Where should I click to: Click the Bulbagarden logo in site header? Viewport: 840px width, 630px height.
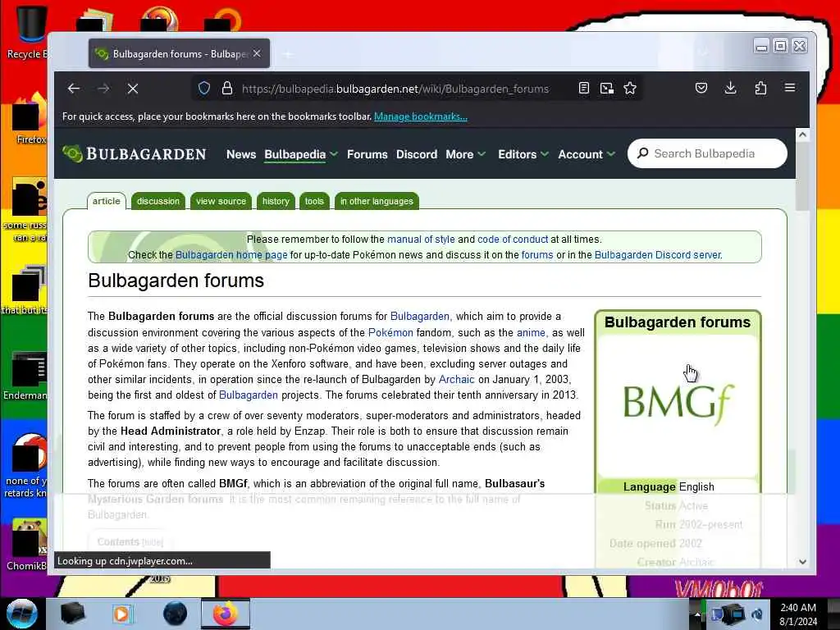click(134, 153)
